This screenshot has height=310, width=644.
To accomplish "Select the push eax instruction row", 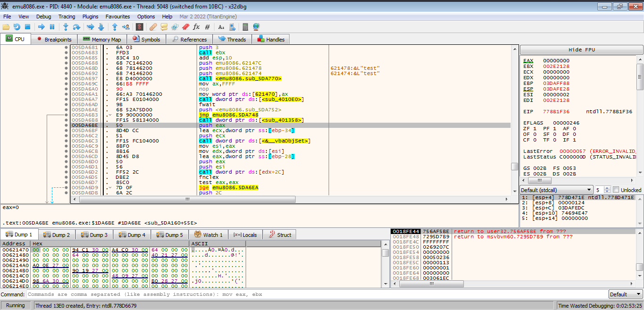I will (206, 126).
